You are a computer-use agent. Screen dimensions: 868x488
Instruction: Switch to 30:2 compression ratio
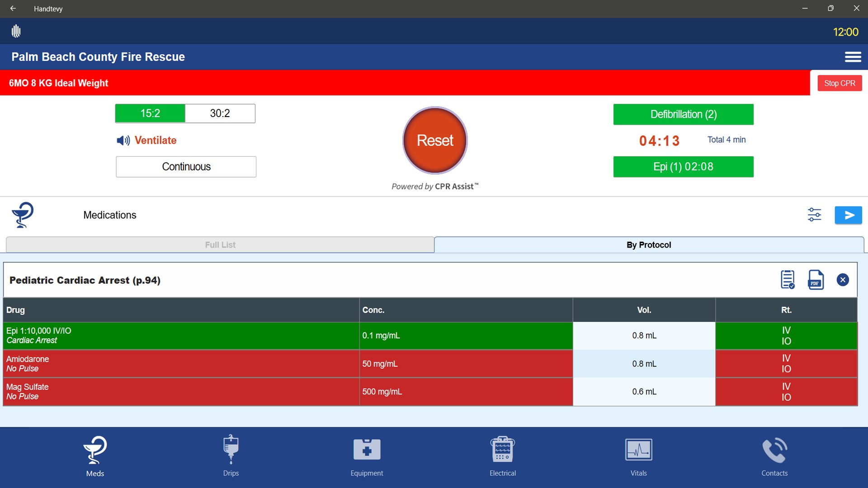(x=220, y=113)
